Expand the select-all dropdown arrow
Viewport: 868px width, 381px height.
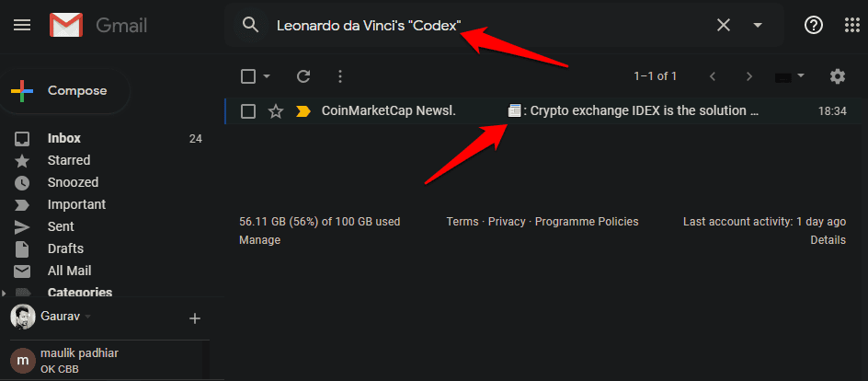tap(267, 76)
